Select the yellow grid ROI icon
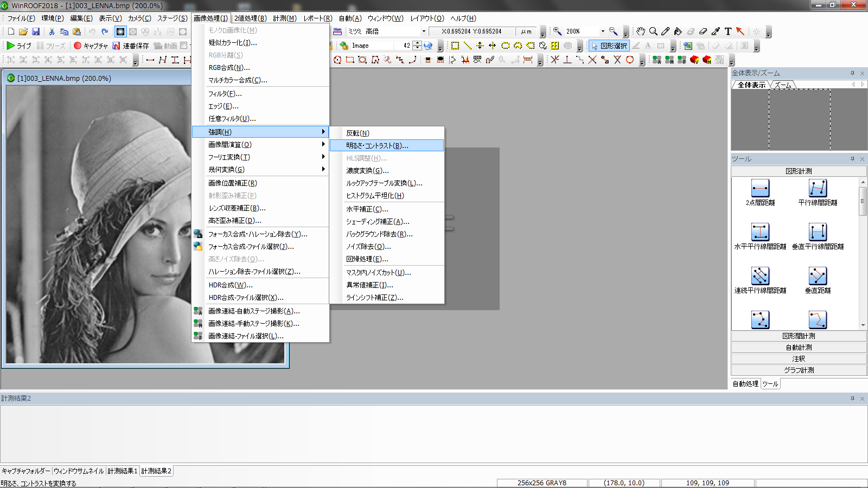This screenshot has height=488, width=868. pyautogui.click(x=555, y=46)
